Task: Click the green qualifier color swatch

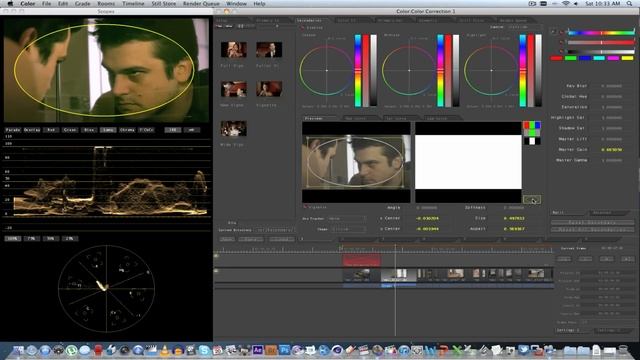Action: tap(571, 58)
